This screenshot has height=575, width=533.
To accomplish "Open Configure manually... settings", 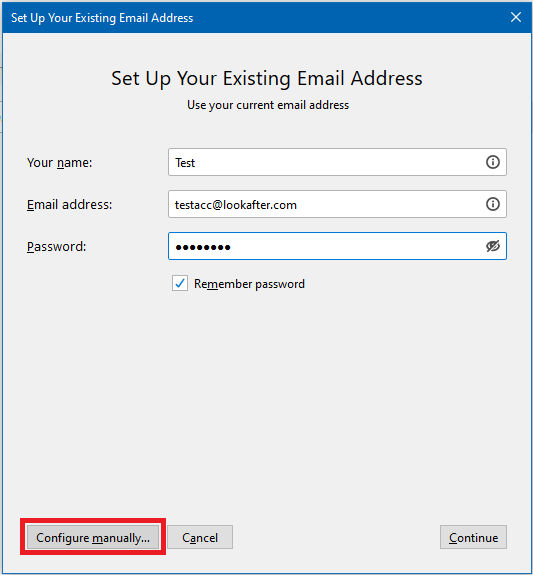I will click(93, 537).
